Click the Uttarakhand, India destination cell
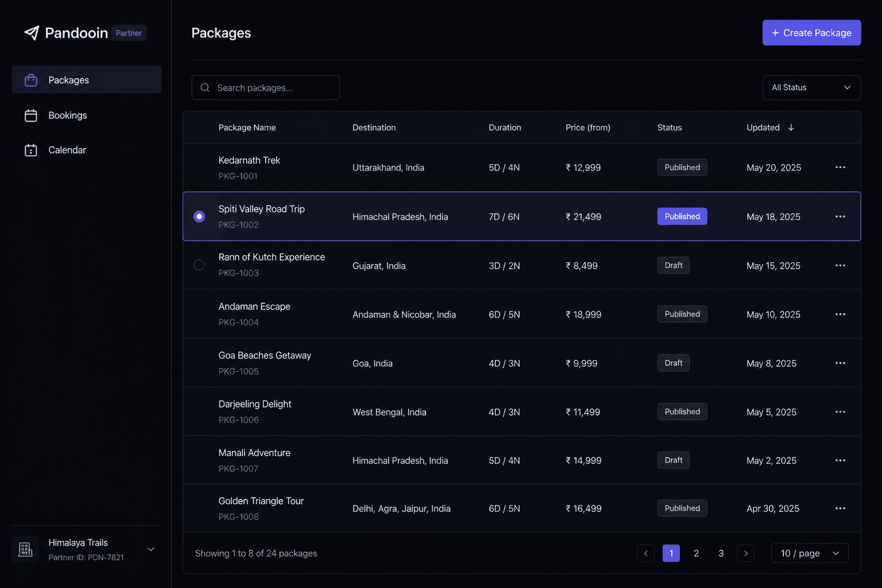Image resolution: width=882 pixels, height=588 pixels. [388, 168]
